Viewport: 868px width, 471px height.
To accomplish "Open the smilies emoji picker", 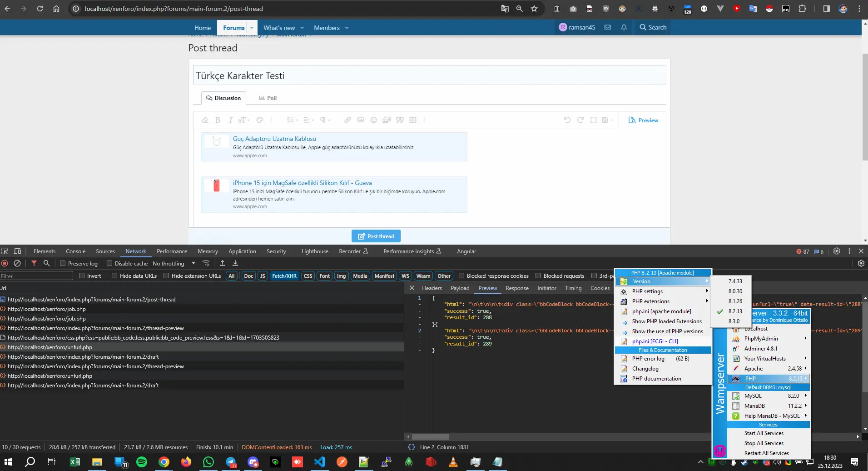I will (373, 120).
